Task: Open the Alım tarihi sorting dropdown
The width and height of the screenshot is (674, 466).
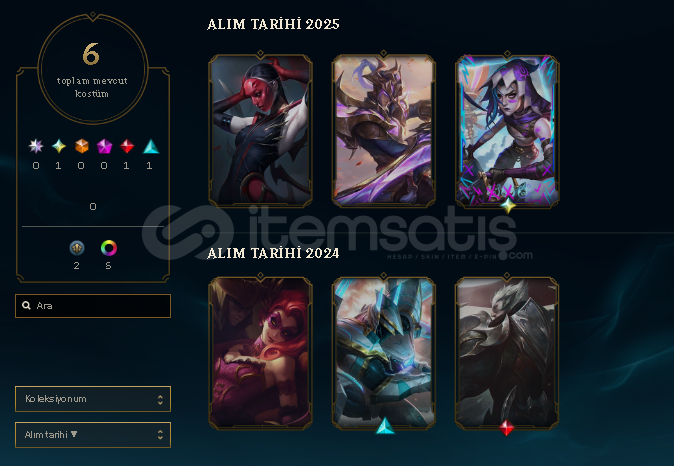Action: tap(93, 435)
